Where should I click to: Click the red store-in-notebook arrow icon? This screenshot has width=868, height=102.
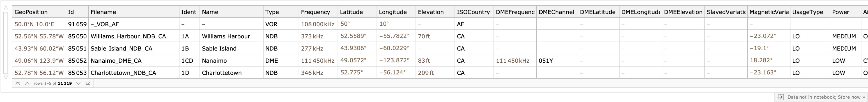[780, 97]
